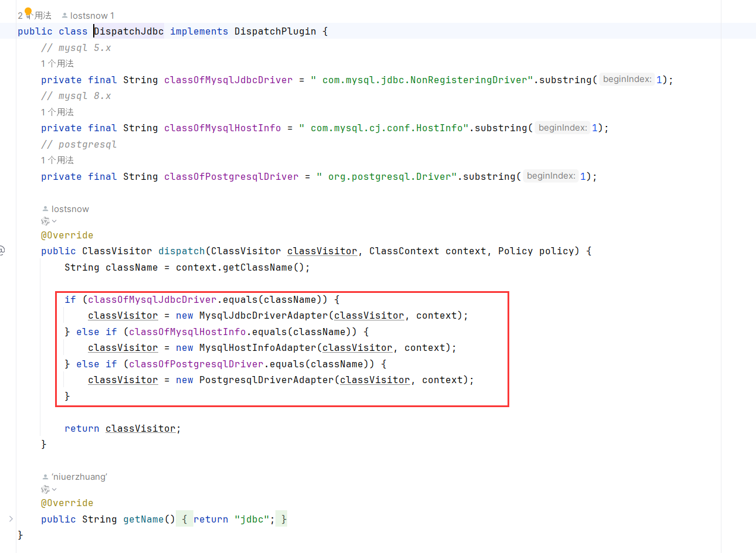
Task: Expand the folded opening brace in getName
Action: pos(184,519)
